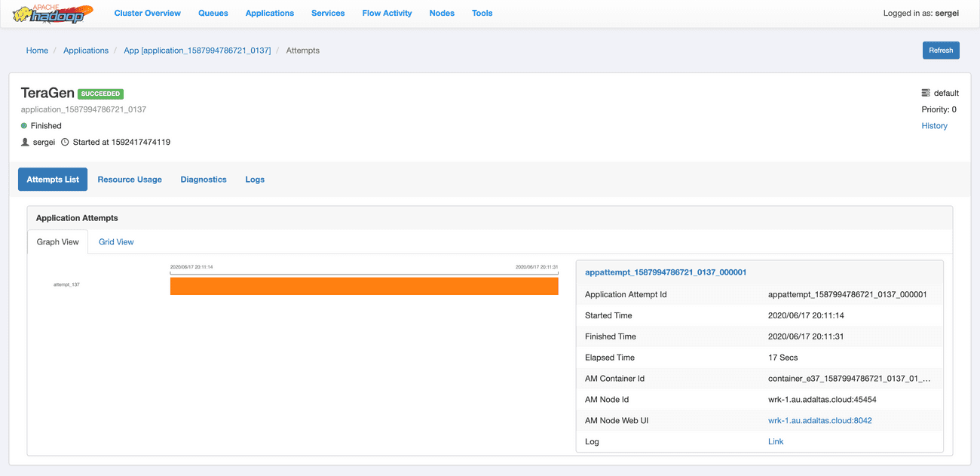Open the Cluster Overview menu
The width and height of the screenshot is (980, 476).
point(148,14)
